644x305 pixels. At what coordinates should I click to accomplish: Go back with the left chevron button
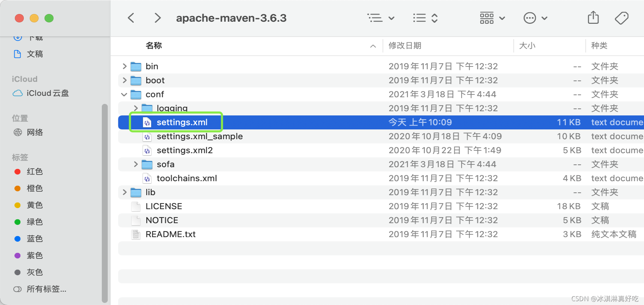[x=131, y=18]
